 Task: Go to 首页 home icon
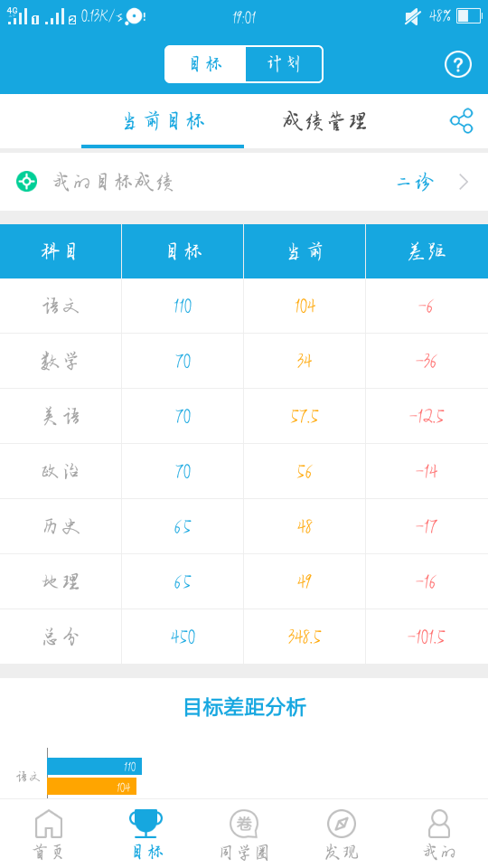[x=49, y=824]
